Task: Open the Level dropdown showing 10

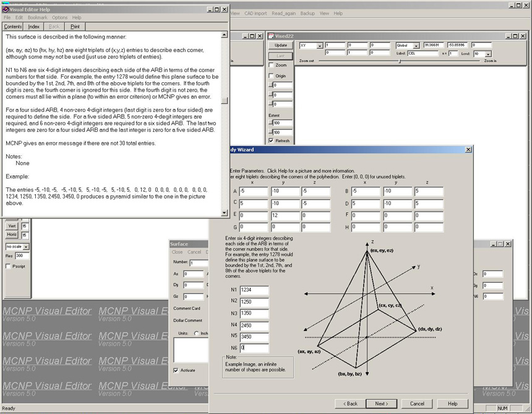Action: [488, 54]
